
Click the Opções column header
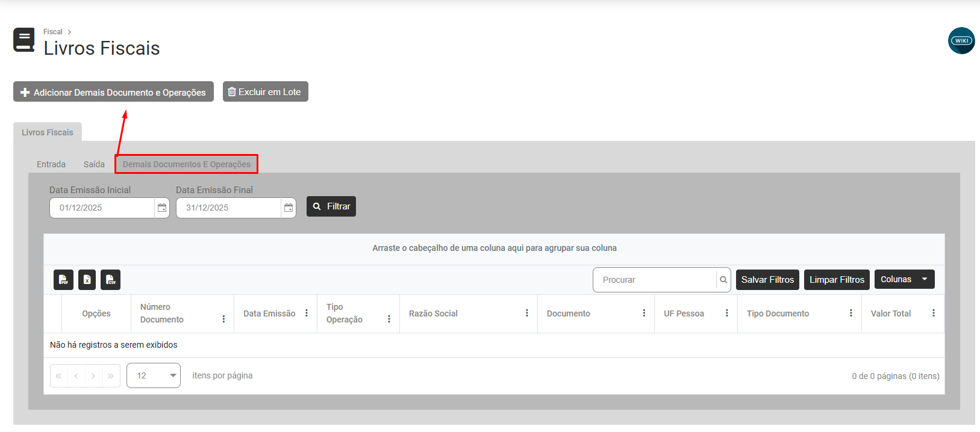pyautogui.click(x=96, y=313)
